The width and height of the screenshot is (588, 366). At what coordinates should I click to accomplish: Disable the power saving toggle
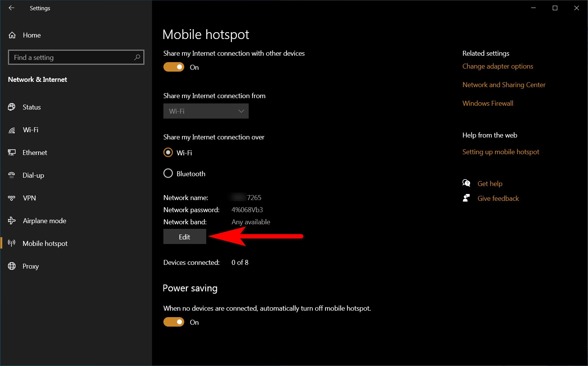174,322
